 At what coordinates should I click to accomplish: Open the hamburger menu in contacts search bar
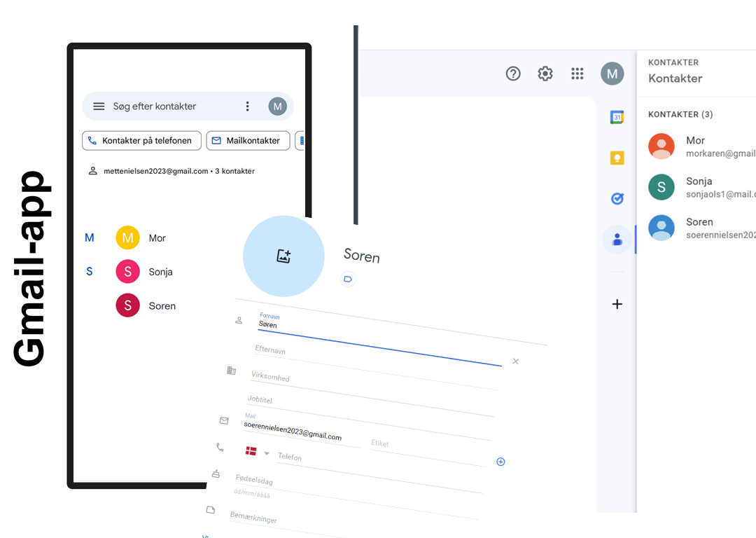click(99, 106)
